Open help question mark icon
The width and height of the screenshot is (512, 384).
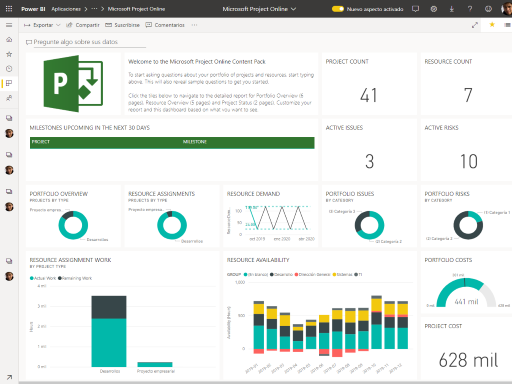tap(470, 9)
